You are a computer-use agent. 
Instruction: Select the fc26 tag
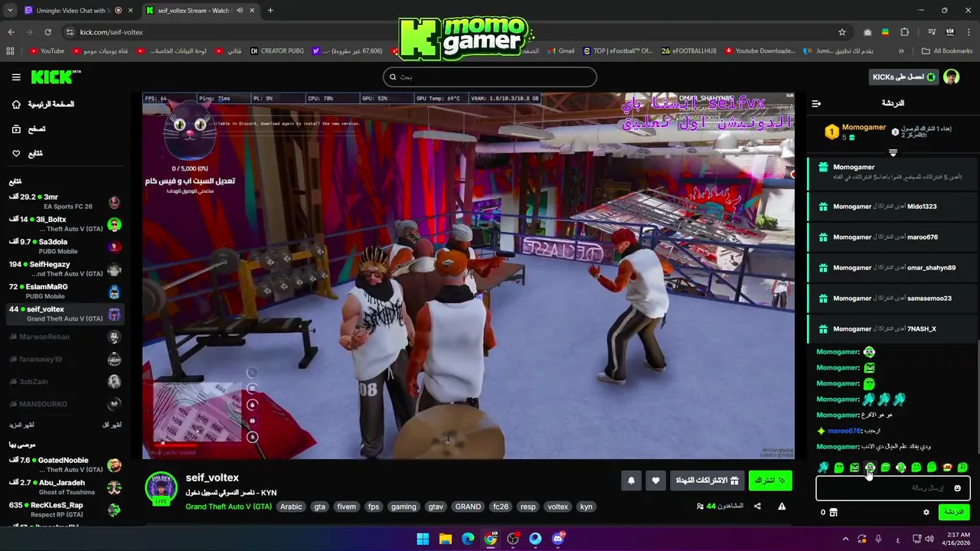point(501,507)
